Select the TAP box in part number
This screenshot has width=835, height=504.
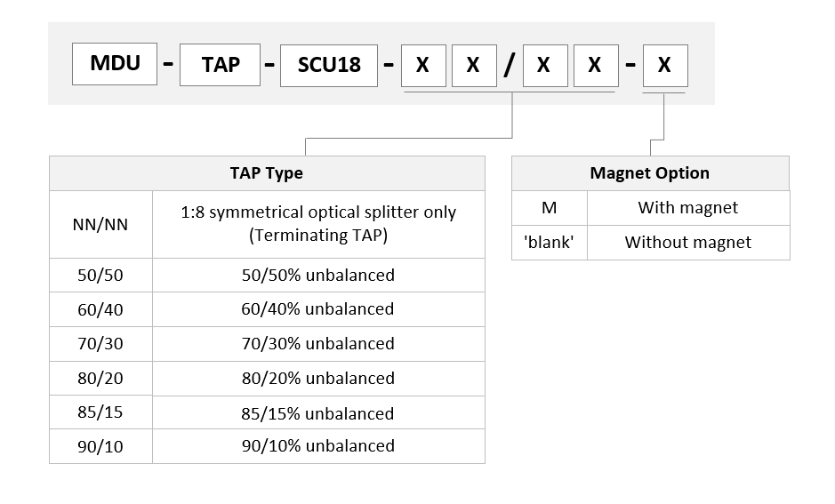click(x=220, y=65)
